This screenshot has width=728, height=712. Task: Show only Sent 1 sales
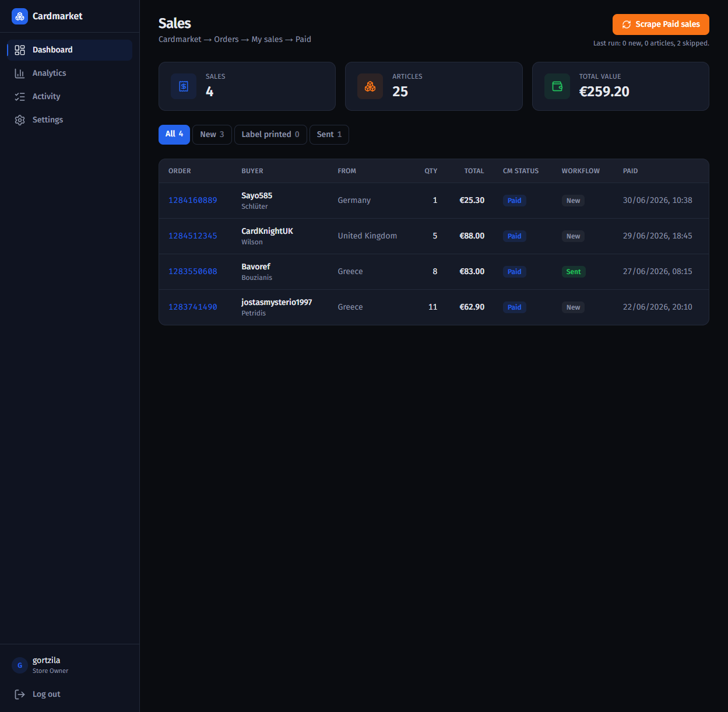click(x=329, y=135)
